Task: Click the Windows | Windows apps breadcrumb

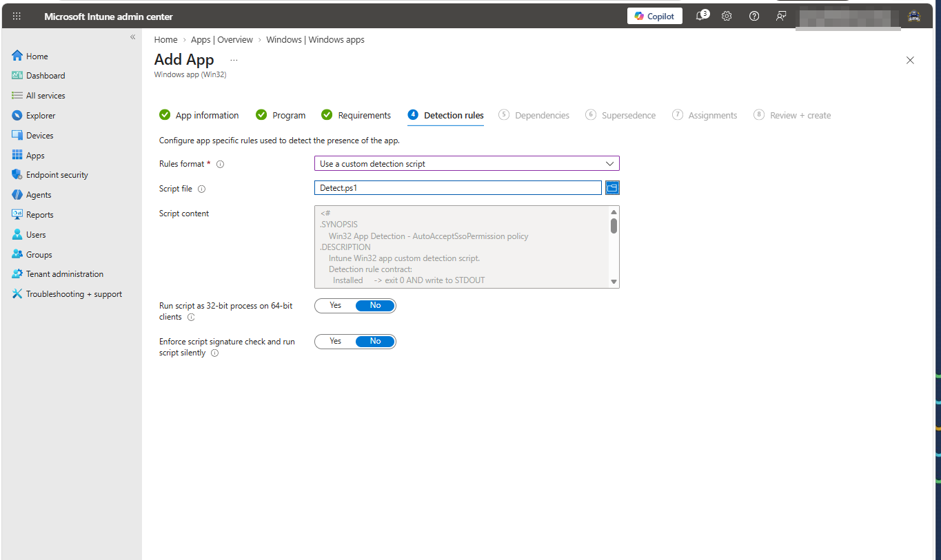Action: point(315,40)
